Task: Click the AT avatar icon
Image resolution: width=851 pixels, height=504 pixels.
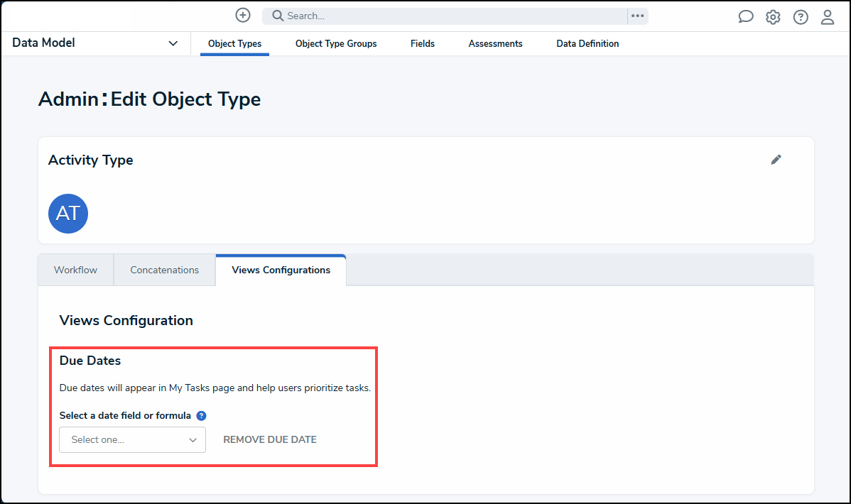Action: pyautogui.click(x=67, y=213)
